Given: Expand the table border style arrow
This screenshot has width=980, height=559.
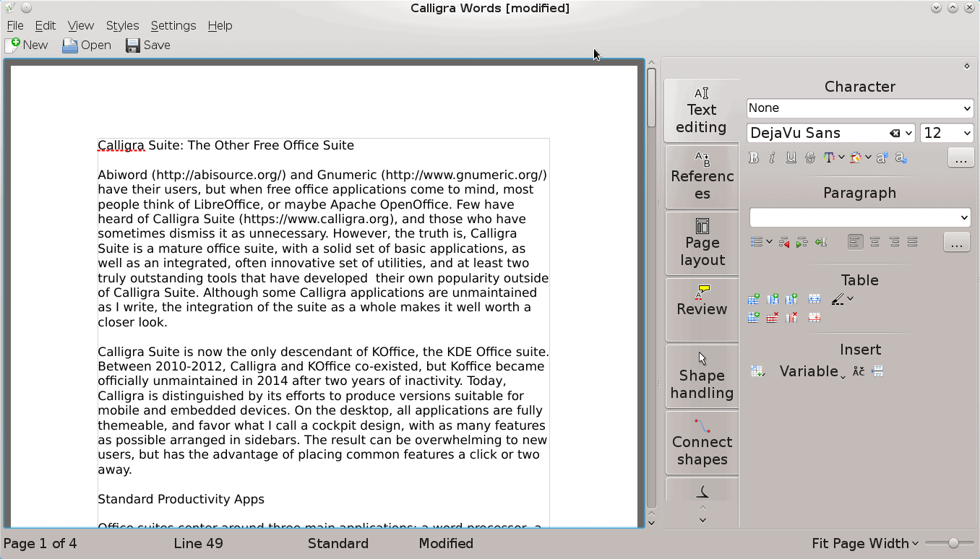Looking at the screenshot, I should pos(851,299).
